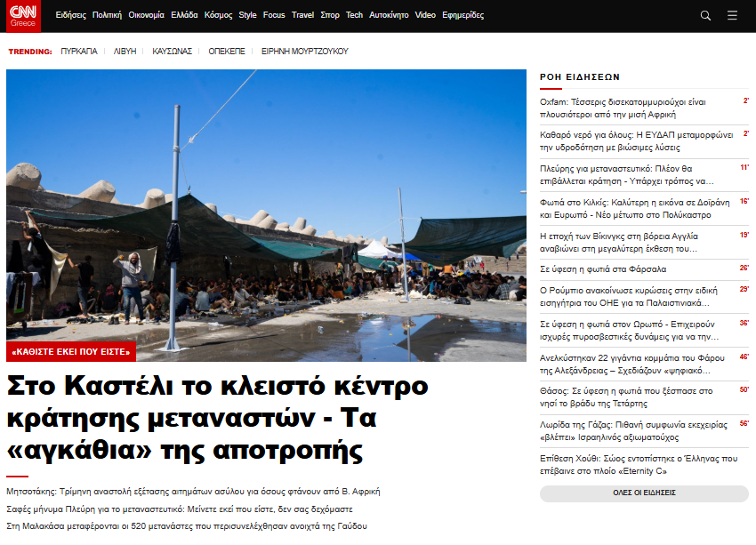
Task: Click the ΡΟΗ ΕΙΔΗΣΕΩΝ heading
Action: [580, 77]
